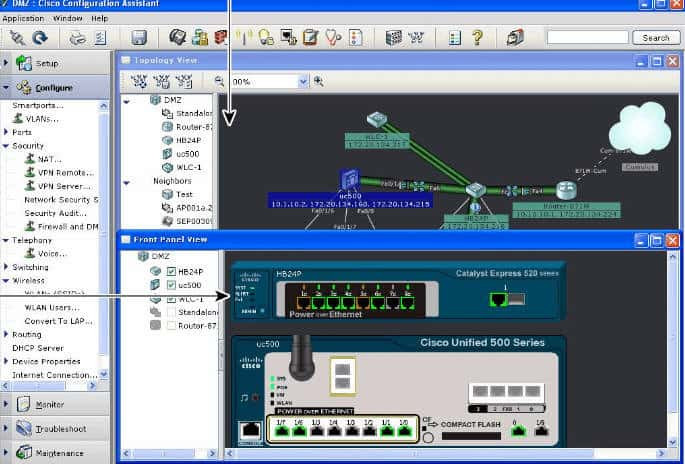This screenshot has height=464, width=685.
Task: Click the Internet cloud in topology map
Action: point(640,128)
